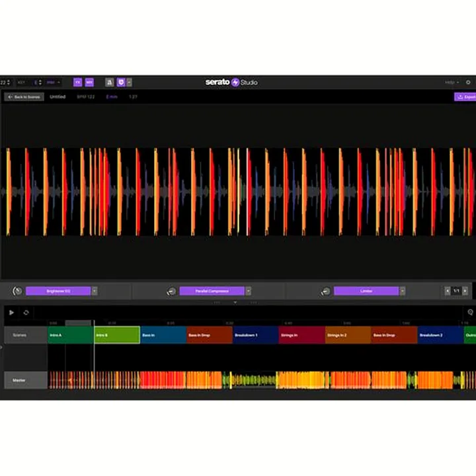This screenshot has width=476, height=476.
Task: Go to previous FX page arrow
Action: coord(448,291)
